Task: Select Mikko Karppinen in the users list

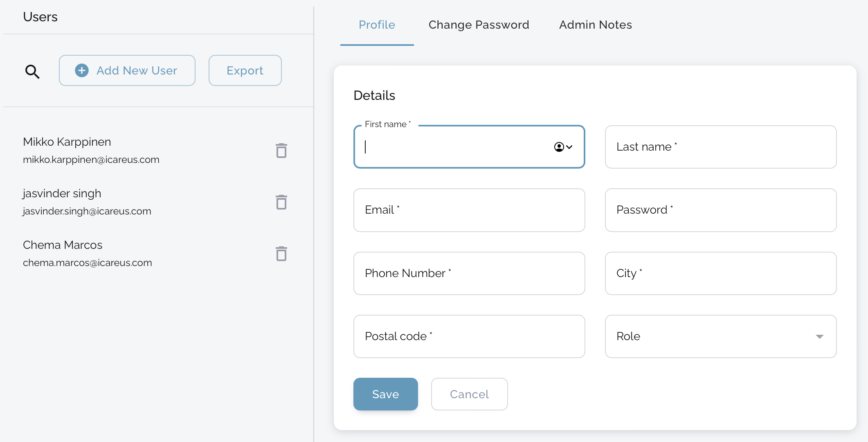Action: tap(91, 150)
